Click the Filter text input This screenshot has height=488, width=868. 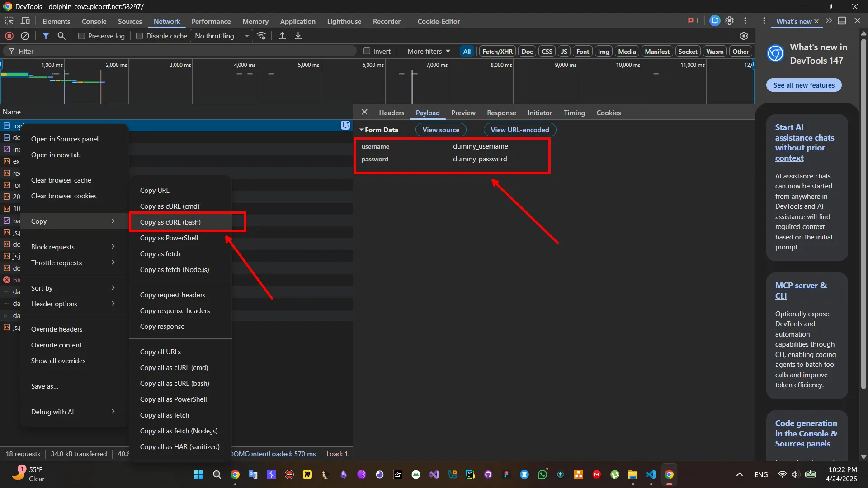181,51
